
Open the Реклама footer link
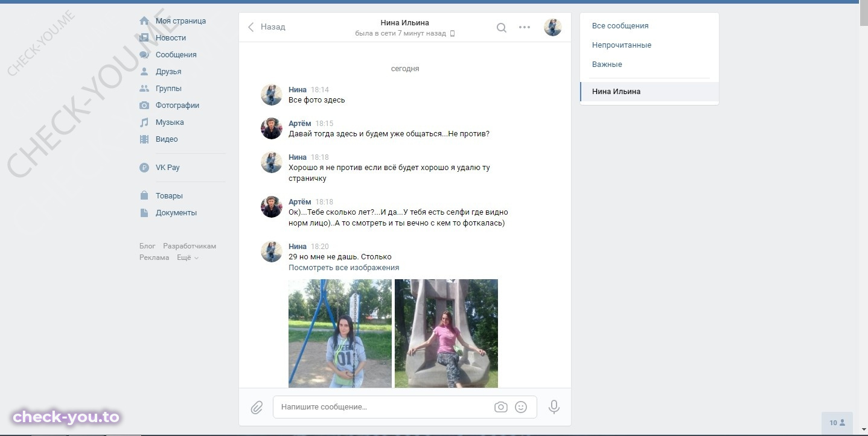pyautogui.click(x=155, y=257)
